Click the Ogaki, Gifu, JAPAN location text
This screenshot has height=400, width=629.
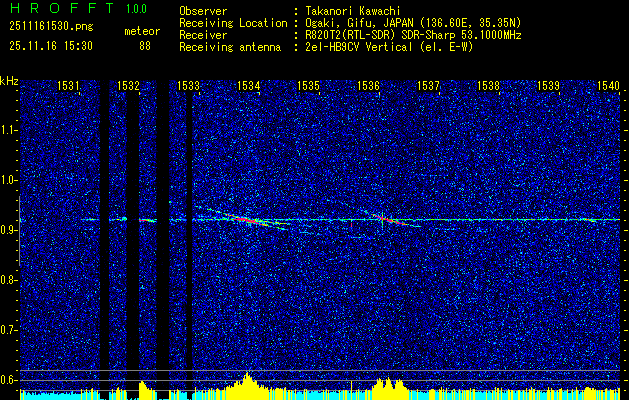click(413, 23)
